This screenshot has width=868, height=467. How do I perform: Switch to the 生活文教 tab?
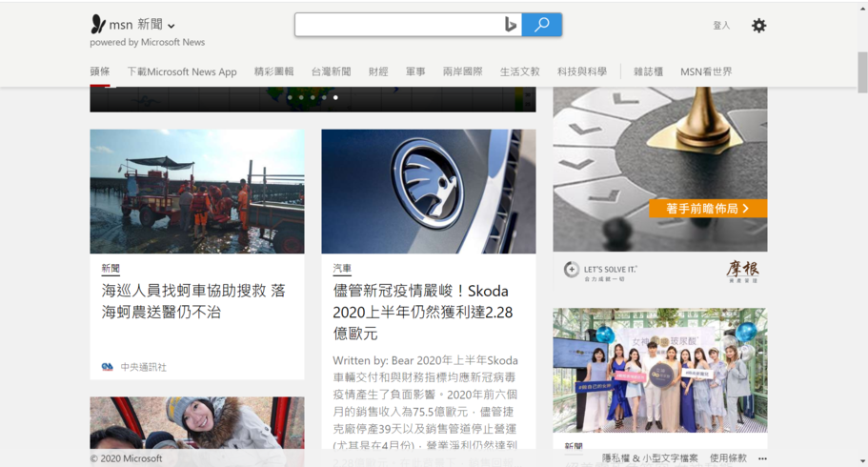(520, 71)
